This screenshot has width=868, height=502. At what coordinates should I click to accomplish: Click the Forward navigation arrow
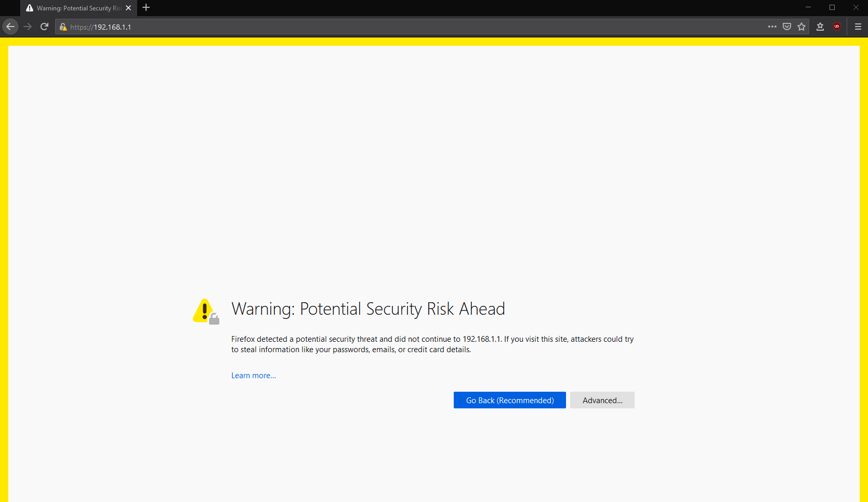tap(28, 27)
